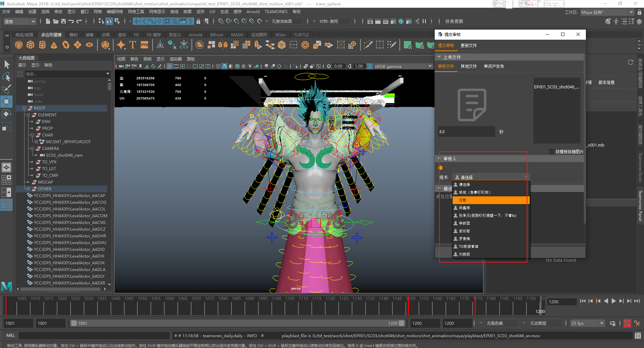Viewport: 644px width, 348px height.
Task: Collapse the 上传文件 section
Action: (439, 57)
